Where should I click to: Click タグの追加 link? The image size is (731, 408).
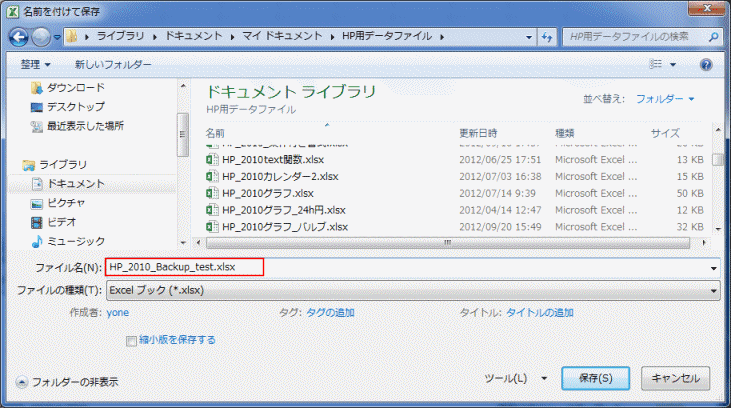point(330,312)
